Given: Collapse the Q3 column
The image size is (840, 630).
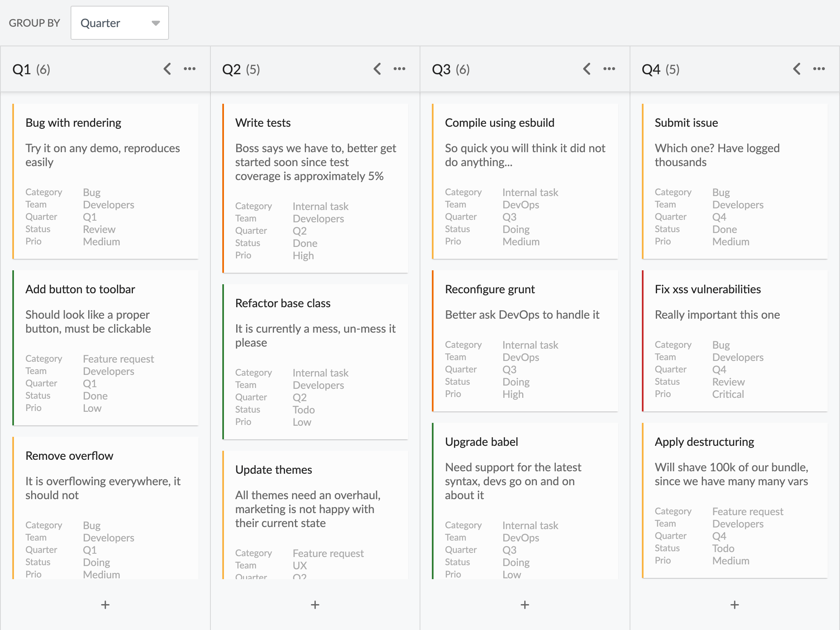Looking at the screenshot, I should pos(587,69).
